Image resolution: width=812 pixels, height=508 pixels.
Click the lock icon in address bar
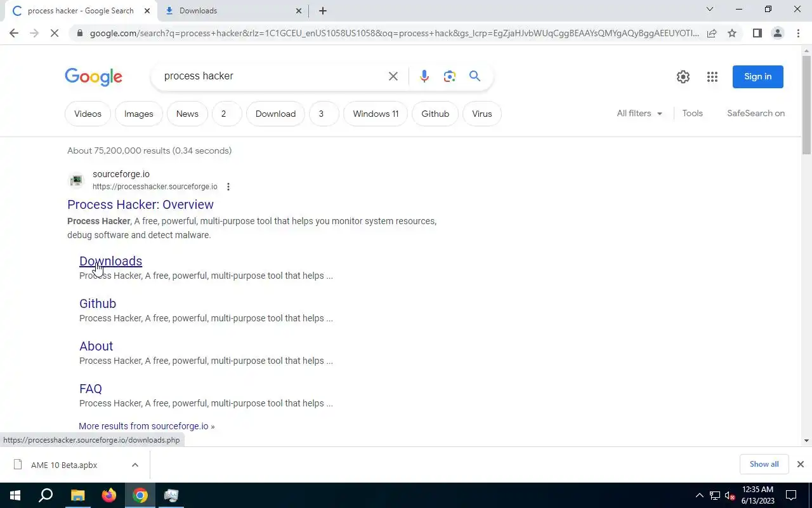[x=79, y=33]
